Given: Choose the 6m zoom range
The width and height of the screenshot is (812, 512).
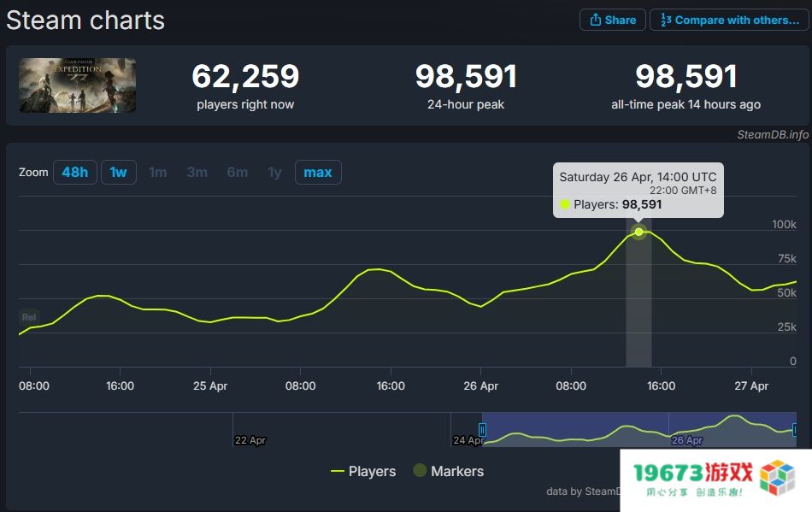Looking at the screenshot, I should [x=237, y=172].
